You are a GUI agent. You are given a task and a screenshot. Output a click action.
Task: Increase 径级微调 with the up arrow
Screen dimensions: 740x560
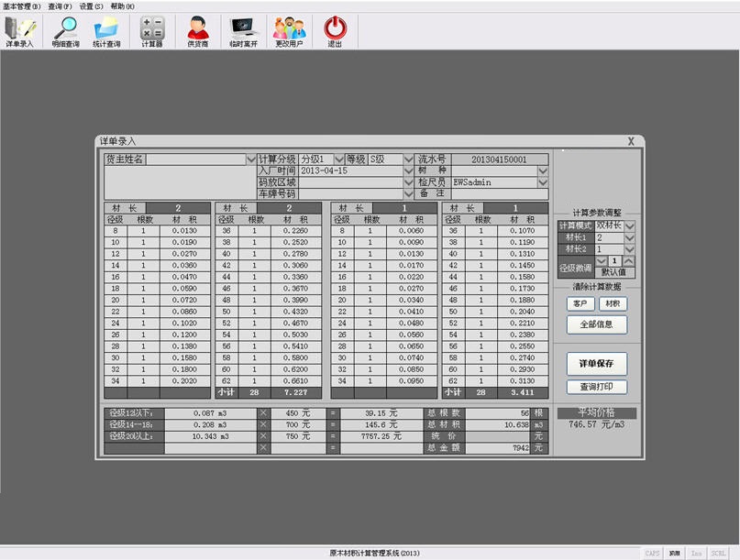click(x=627, y=261)
